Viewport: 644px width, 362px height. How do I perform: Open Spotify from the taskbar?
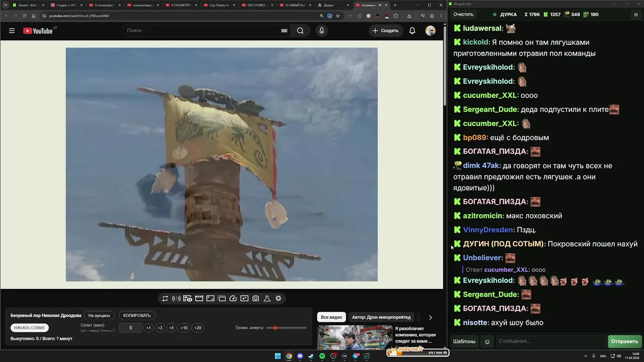click(322, 356)
